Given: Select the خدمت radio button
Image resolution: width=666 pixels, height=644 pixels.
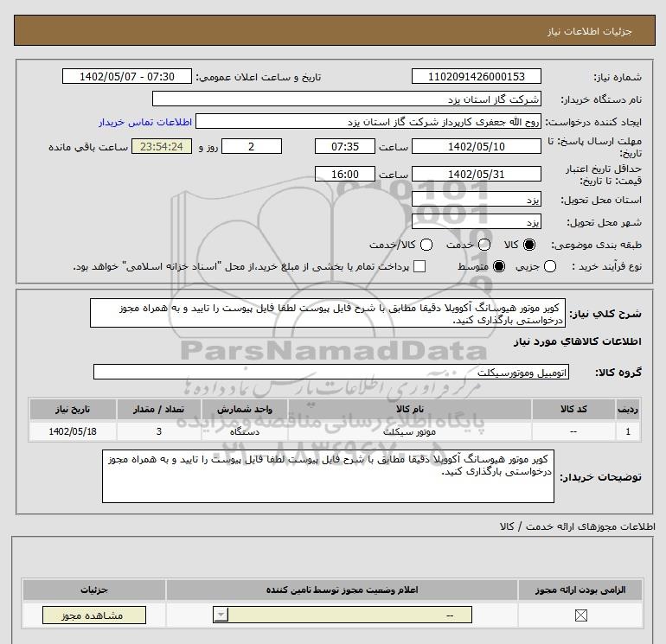Looking at the screenshot, I should pos(484,245).
